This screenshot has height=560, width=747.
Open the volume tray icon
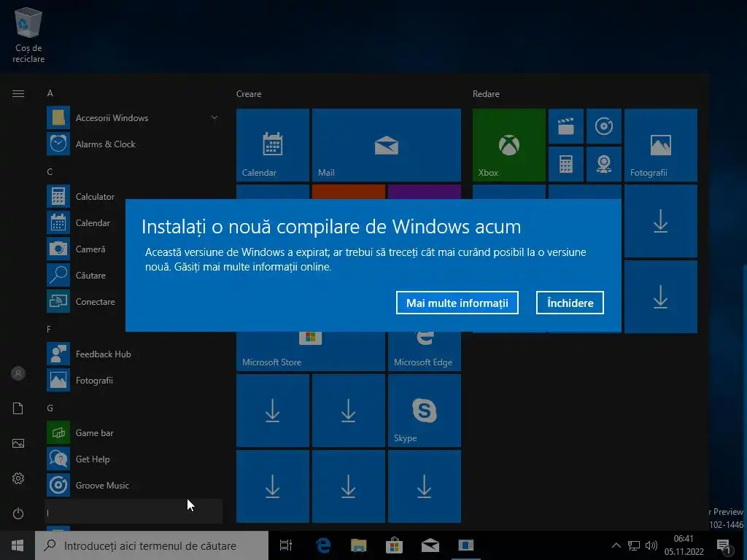[x=651, y=545]
